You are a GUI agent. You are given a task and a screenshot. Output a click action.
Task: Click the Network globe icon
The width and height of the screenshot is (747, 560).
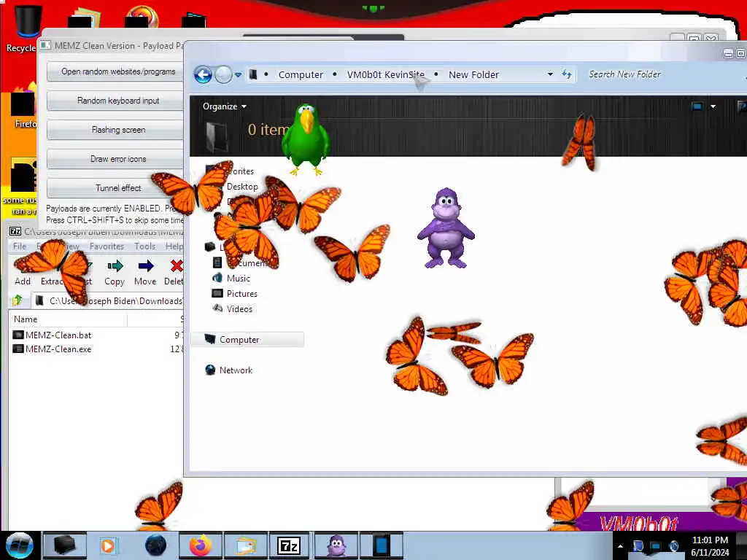pyautogui.click(x=210, y=370)
